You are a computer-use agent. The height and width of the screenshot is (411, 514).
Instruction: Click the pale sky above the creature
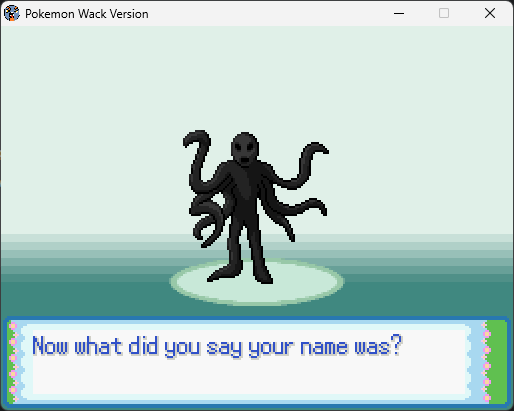click(x=257, y=77)
